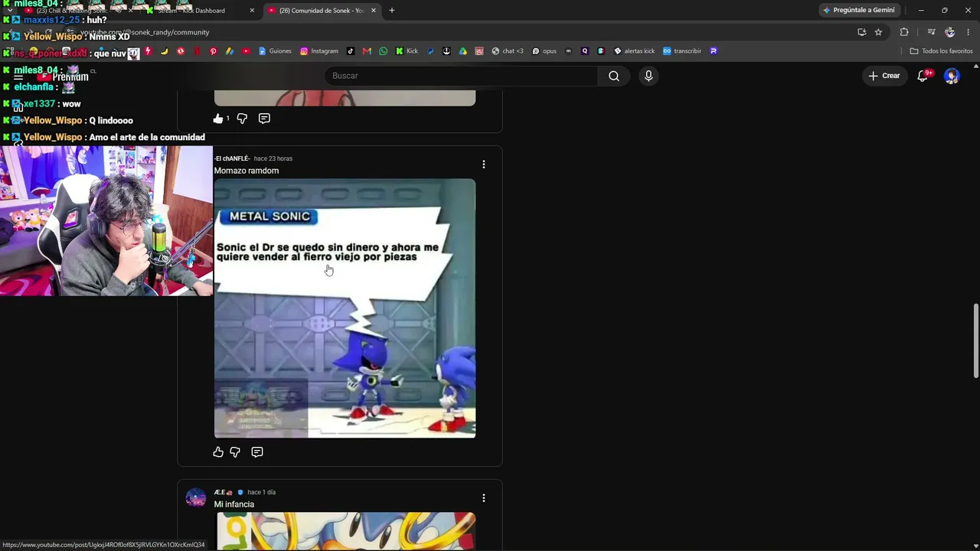This screenshot has width=980, height=551.
Task: Start voice search with the microphone icon
Action: (x=648, y=76)
